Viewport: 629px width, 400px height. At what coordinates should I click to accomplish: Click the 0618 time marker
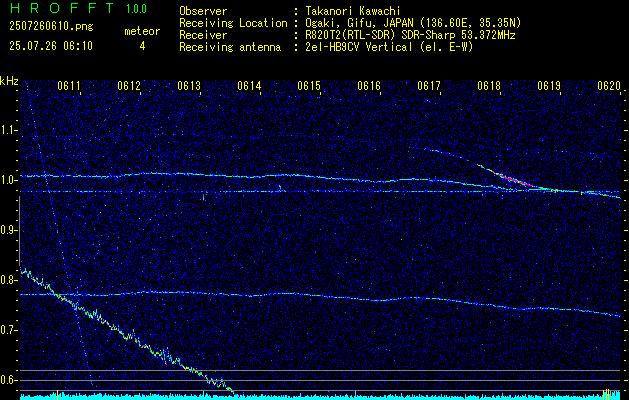pos(489,86)
